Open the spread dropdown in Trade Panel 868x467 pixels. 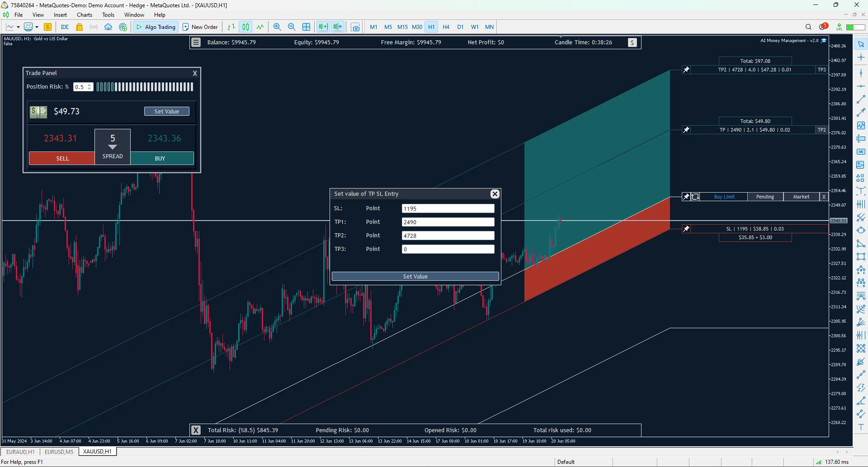click(x=113, y=147)
